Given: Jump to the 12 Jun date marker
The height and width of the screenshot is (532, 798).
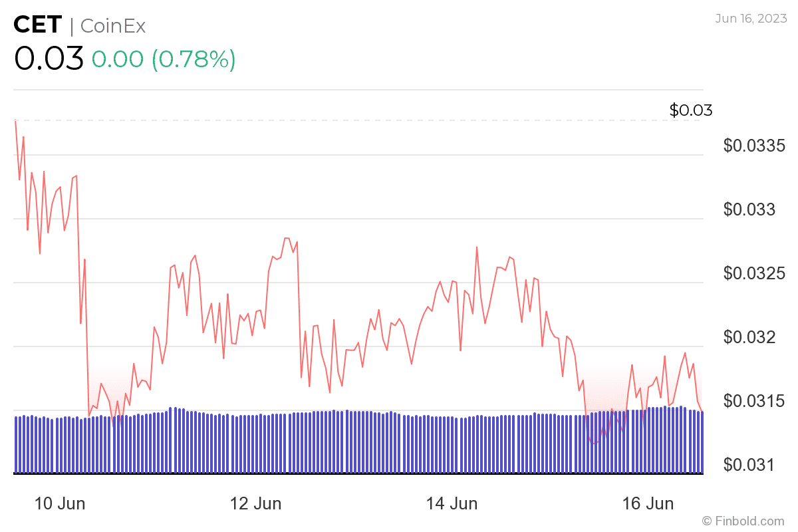Looking at the screenshot, I should click(x=255, y=503).
